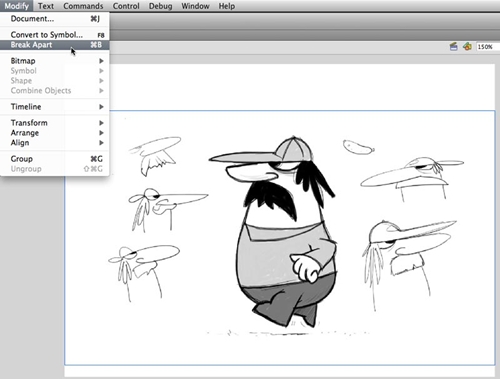Choose Convert to Symbol... menu entry
This screenshot has height=379, width=500.
[x=55, y=35]
